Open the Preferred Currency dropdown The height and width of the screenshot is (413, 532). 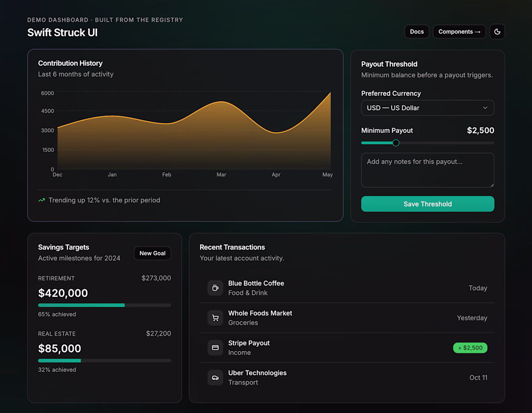pos(428,108)
